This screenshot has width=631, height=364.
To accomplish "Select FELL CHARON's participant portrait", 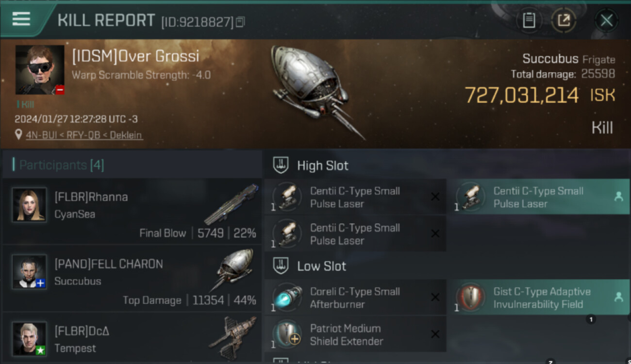I will tap(30, 272).
